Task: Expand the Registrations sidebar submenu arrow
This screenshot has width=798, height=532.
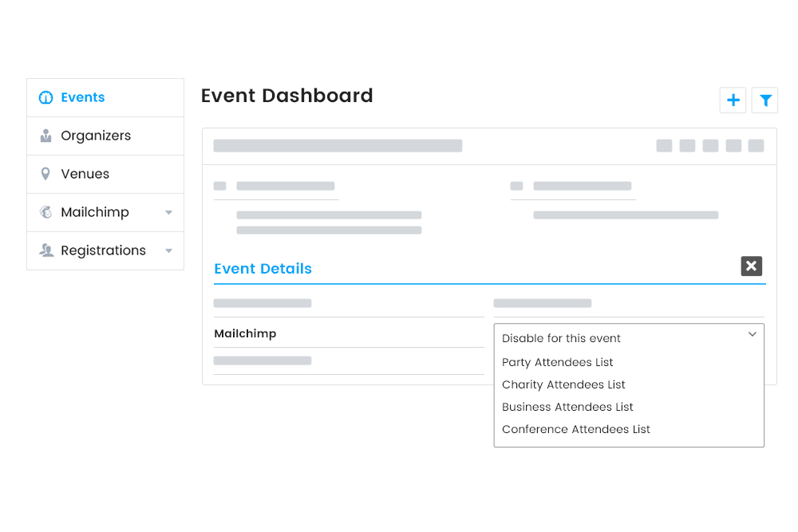Action: pyautogui.click(x=168, y=251)
